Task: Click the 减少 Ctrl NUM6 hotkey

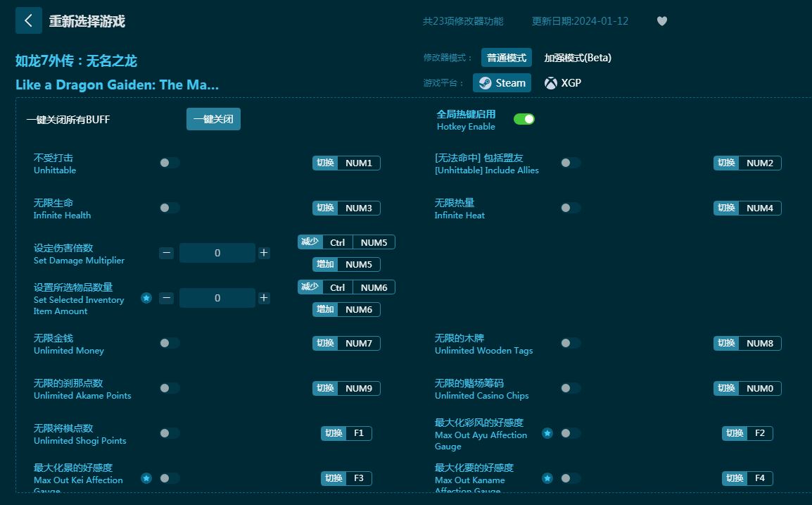Action: [x=346, y=288]
